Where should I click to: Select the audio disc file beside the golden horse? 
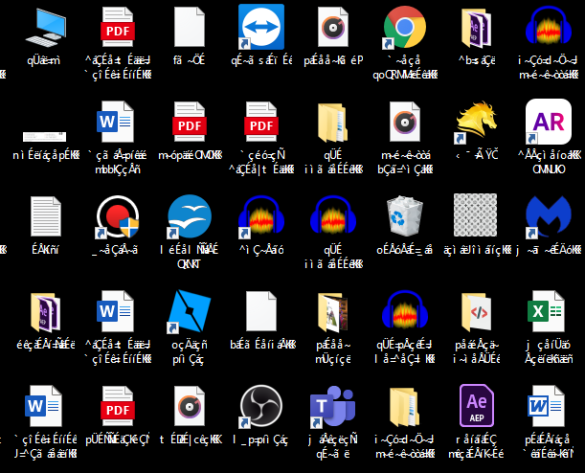(x=404, y=122)
